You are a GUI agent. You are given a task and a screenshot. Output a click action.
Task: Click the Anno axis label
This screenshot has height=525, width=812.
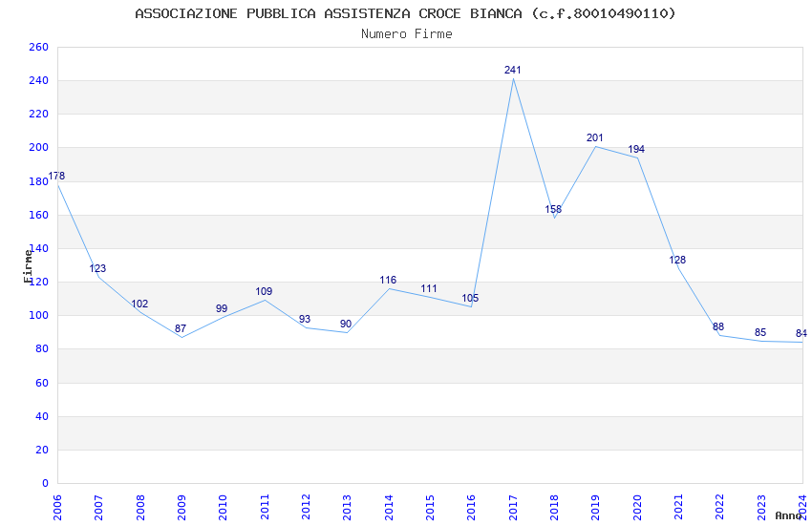[788, 515]
